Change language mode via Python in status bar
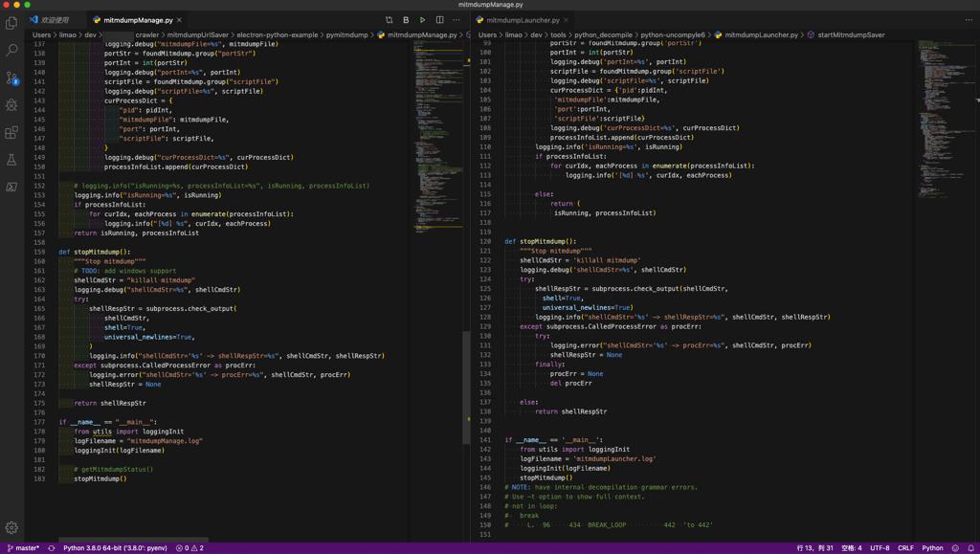The height and width of the screenshot is (554, 980). tap(932, 547)
